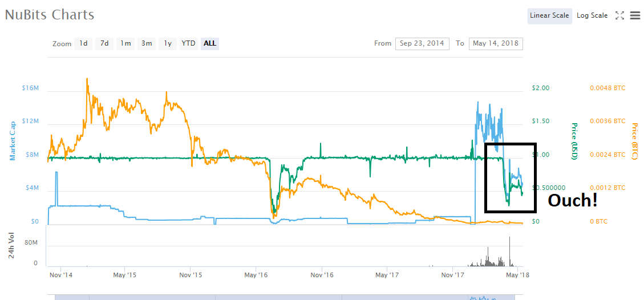Switch to Log Scale
The image size is (644, 300).
click(592, 15)
